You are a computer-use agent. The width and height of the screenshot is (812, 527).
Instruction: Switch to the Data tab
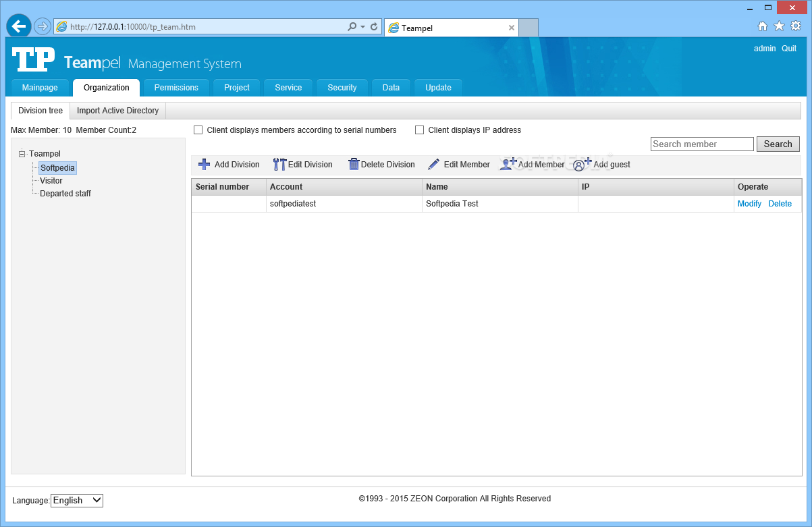pyautogui.click(x=391, y=88)
